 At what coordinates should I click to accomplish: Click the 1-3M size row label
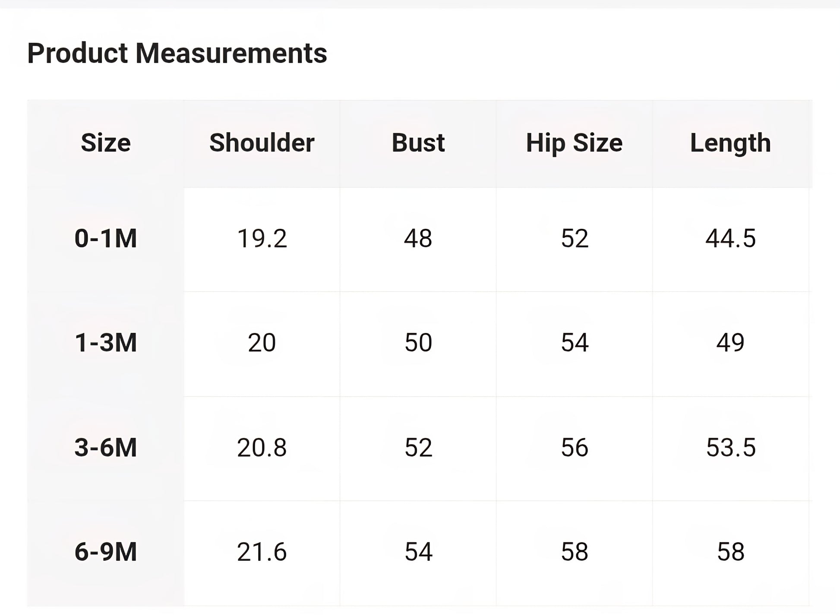[x=106, y=343]
